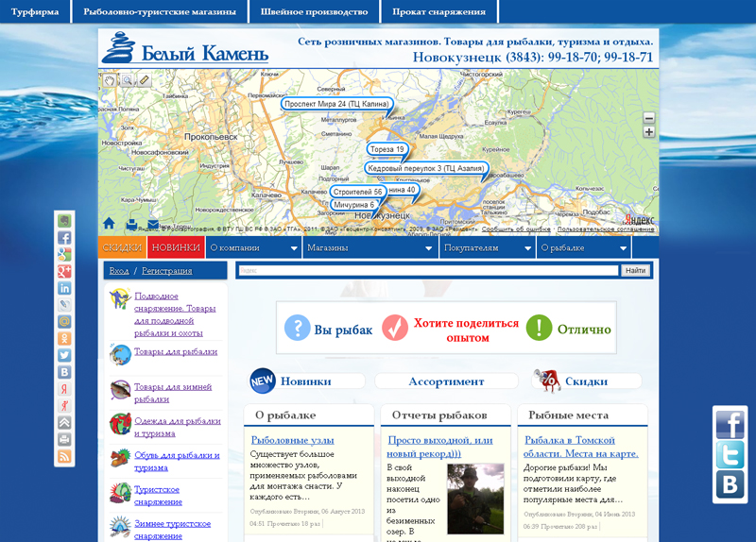This screenshot has width=756, height=542.
Task: Select the Кедровый переулок 3 map marker
Action: coord(426,168)
